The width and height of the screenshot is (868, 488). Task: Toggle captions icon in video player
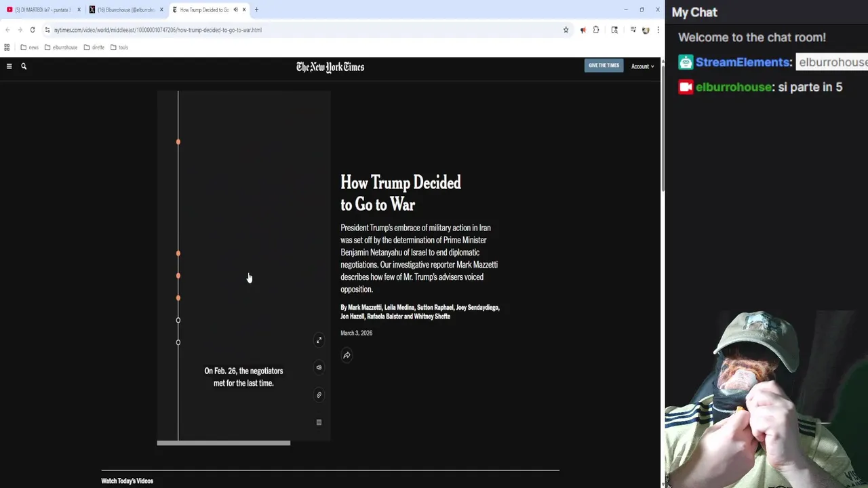tap(319, 422)
